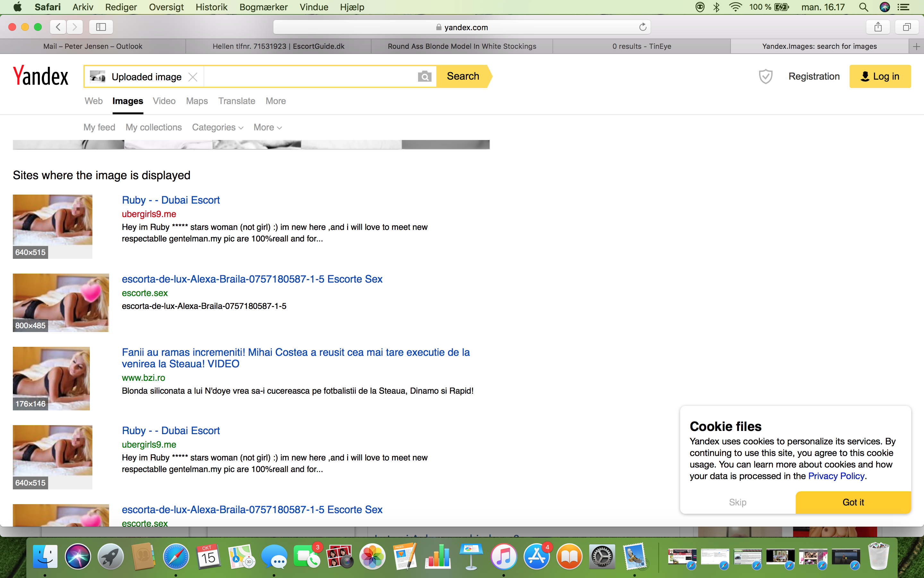Open Safari compass icon in dock

point(176,556)
